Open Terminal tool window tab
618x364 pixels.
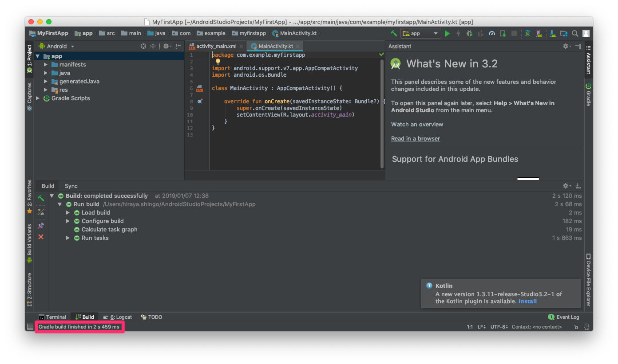[52, 317]
